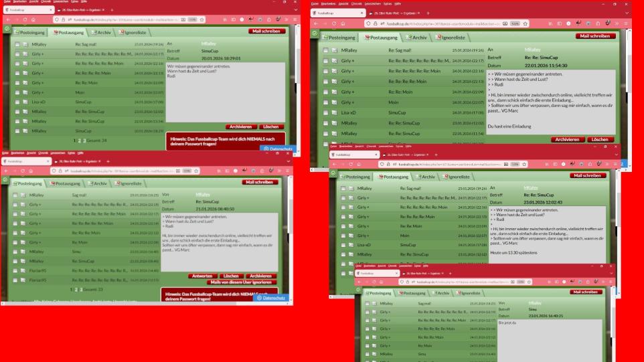Switch to Archiv tab in window with Antworten button
The height and width of the screenshot is (362, 644).
tap(98, 183)
